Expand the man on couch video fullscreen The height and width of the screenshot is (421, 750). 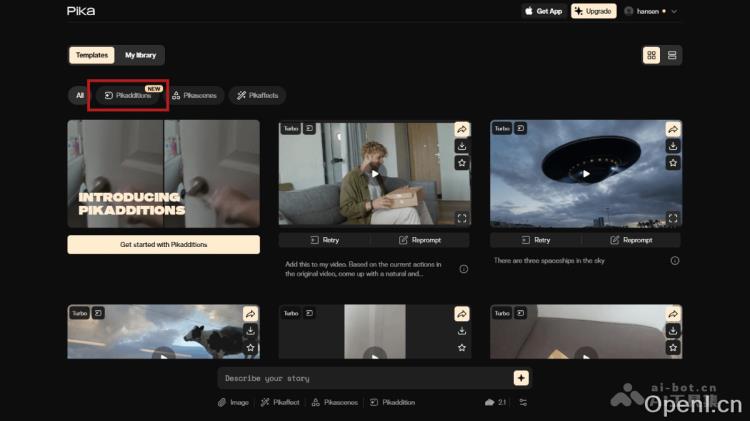tap(462, 217)
